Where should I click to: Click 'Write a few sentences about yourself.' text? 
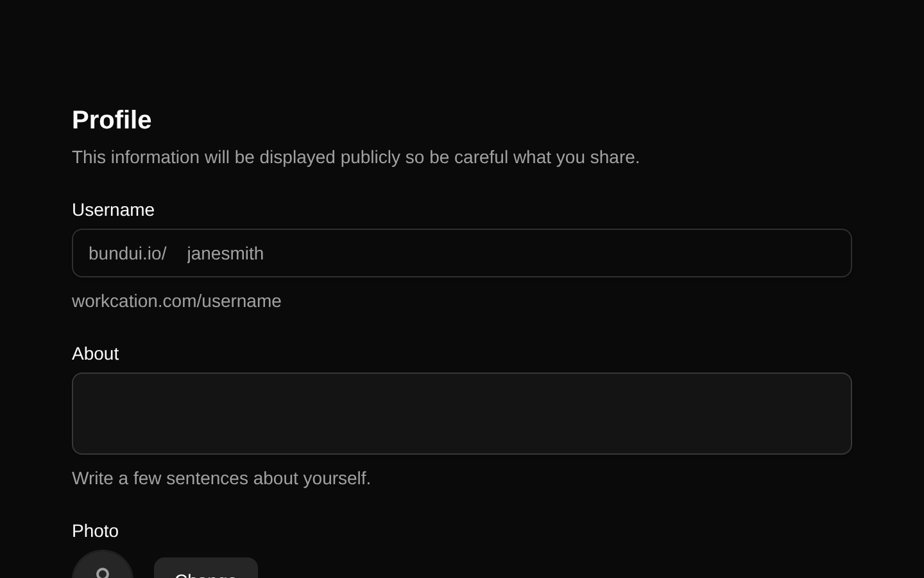[x=221, y=478]
